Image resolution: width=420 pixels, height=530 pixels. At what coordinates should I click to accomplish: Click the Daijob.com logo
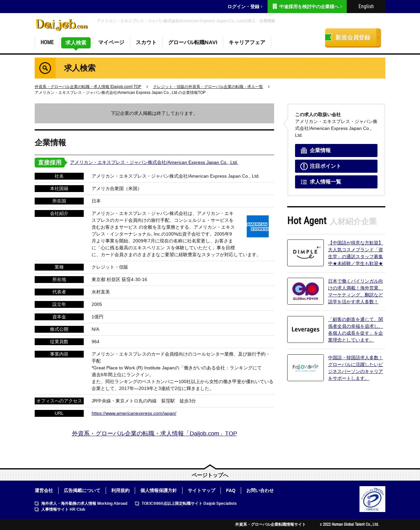pos(61,25)
